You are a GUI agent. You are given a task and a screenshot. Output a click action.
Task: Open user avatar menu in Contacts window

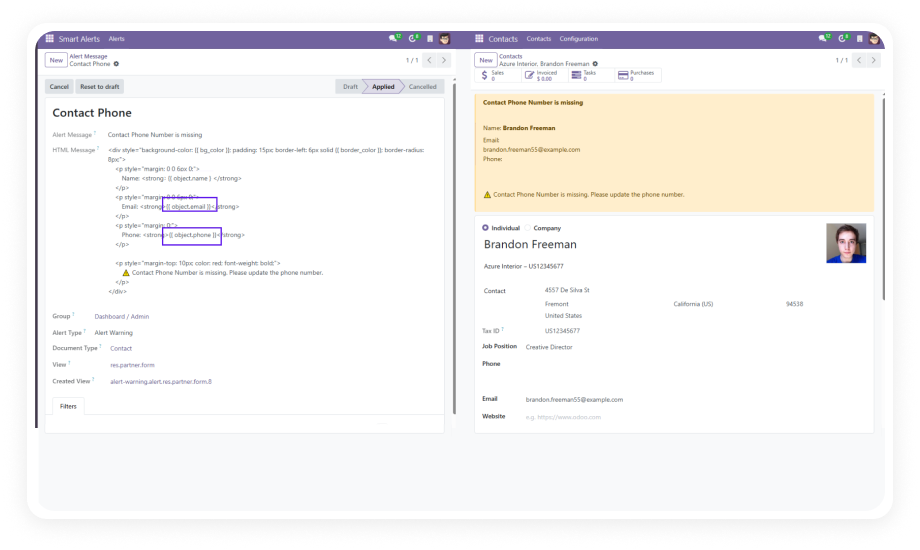pyautogui.click(x=874, y=39)
